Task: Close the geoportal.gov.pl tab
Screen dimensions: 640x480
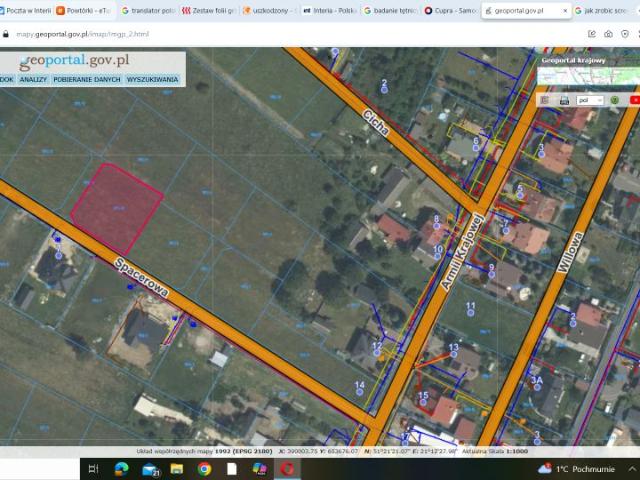Action: (x=565, y=11)
